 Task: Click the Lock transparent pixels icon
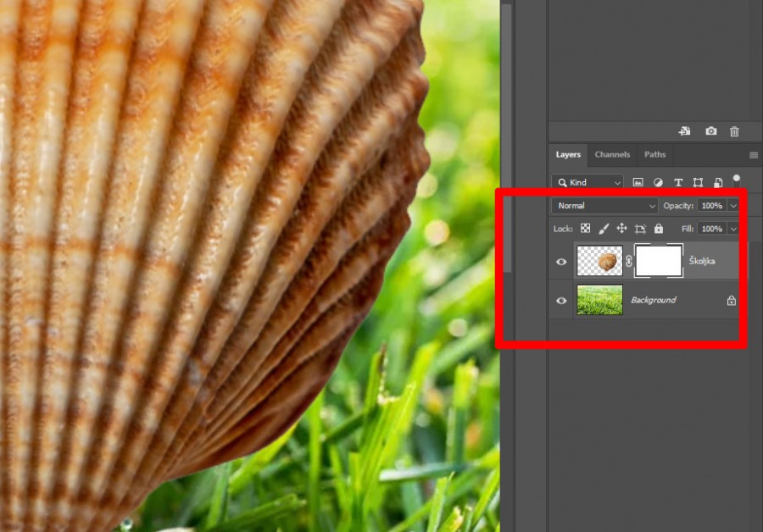[585, 229]
